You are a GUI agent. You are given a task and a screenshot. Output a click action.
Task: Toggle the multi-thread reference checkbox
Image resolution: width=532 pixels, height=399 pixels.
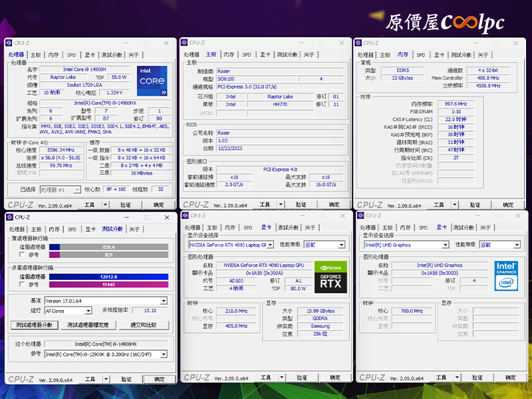(x=22, y=285)
